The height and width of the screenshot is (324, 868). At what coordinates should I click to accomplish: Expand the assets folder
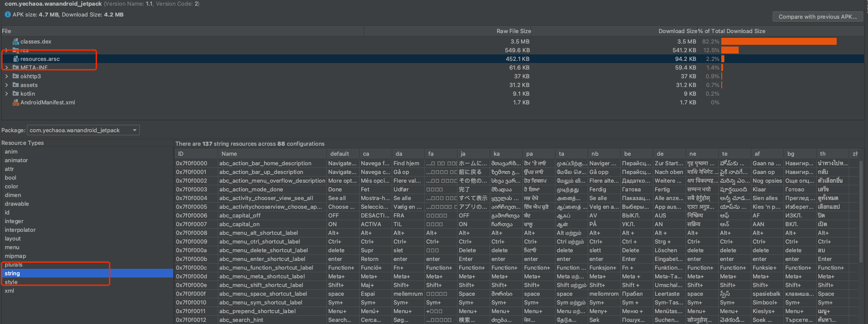tap(7, 85)
